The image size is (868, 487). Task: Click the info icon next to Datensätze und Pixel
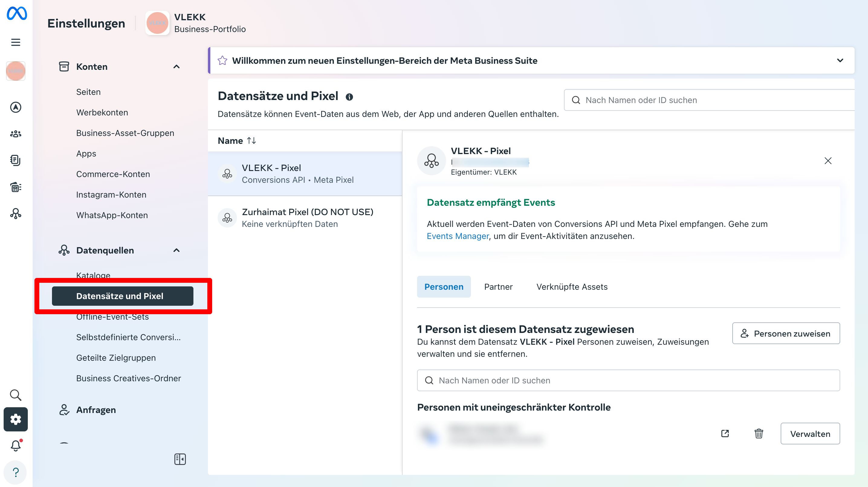pos(349,97)
